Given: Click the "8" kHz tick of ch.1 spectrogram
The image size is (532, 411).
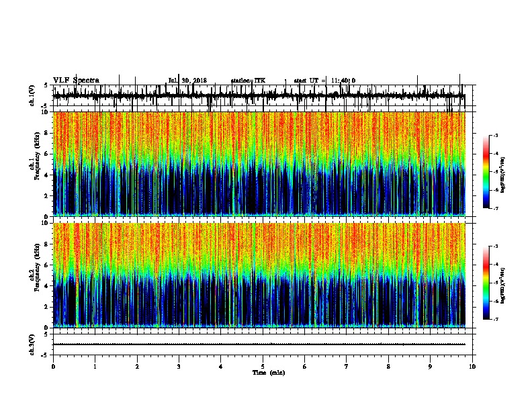Looking at the screenshot, I should click(47, 133).
